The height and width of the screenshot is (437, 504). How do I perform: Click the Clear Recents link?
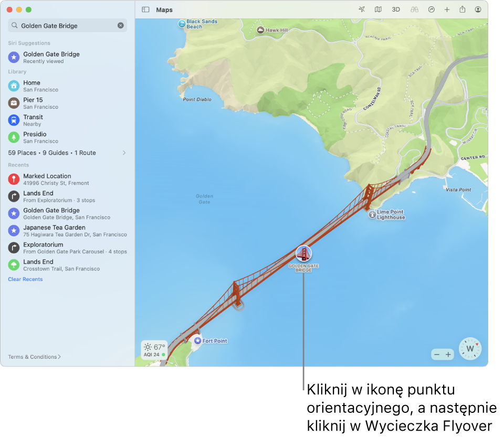[x=25, y=279]
